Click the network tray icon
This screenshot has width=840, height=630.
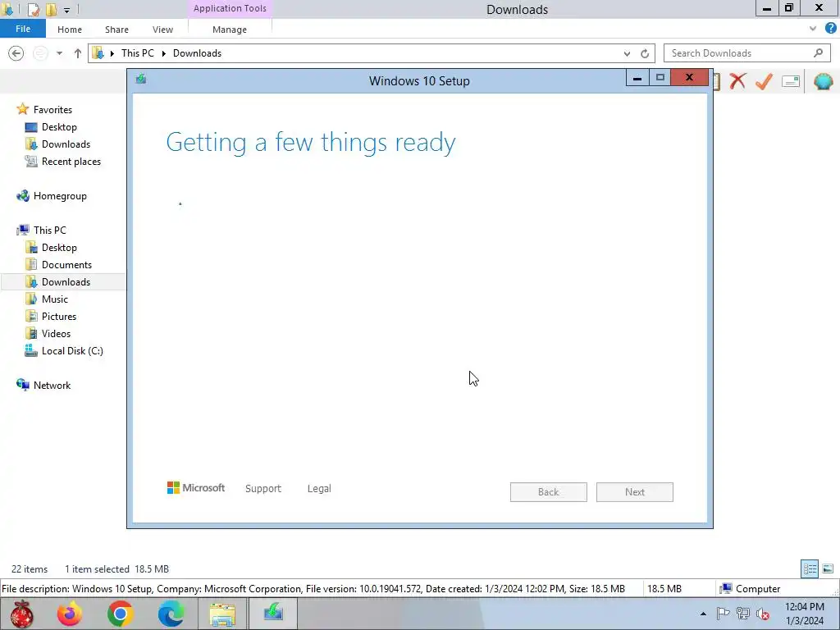[743, 614]
